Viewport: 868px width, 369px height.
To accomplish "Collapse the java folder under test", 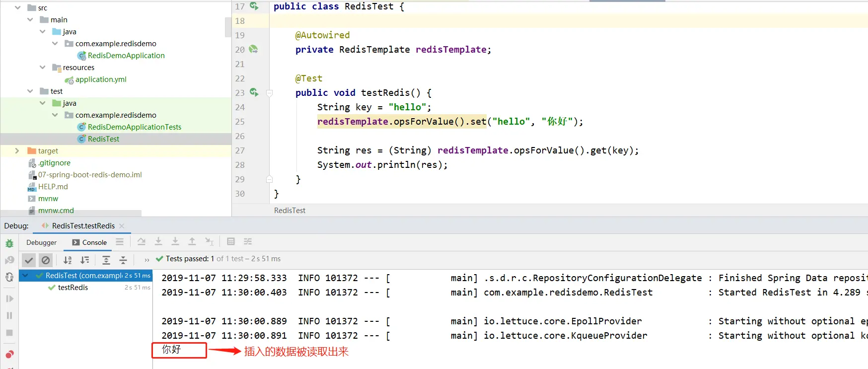I will (43, 103).
